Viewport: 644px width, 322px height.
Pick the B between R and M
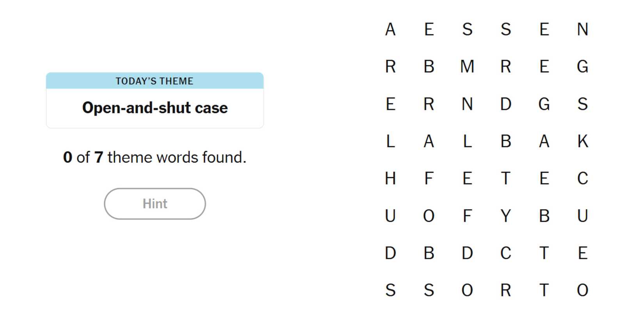[429, 67]
